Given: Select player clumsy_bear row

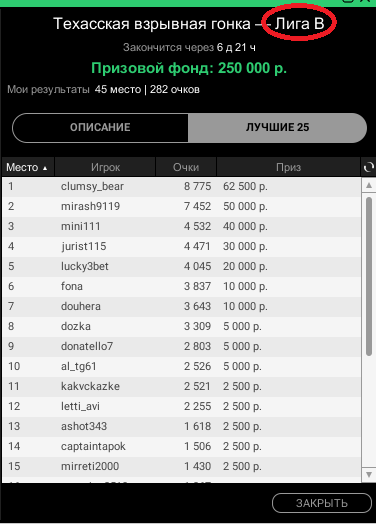Looking at the screenshot, I should point(181,186).
